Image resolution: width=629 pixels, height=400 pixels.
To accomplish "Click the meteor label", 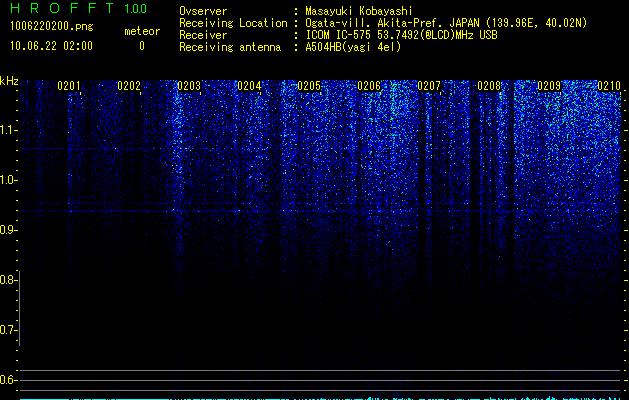I will 142,31.
